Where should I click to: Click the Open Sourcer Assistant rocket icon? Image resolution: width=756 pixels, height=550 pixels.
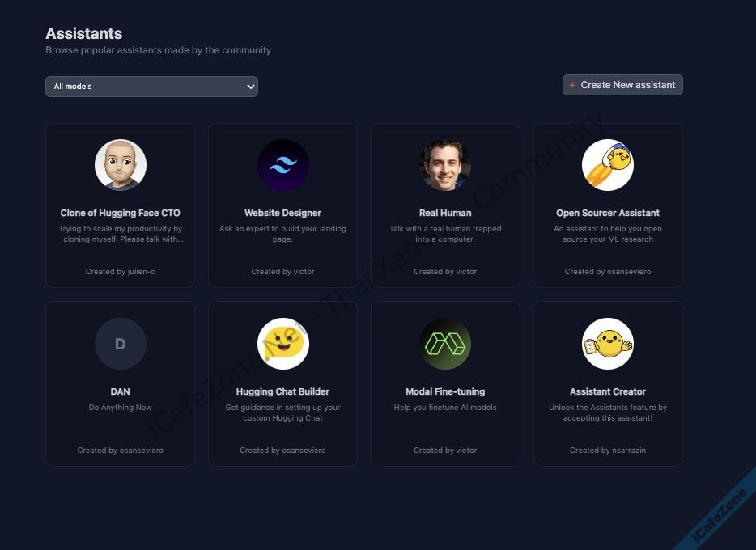608,165
